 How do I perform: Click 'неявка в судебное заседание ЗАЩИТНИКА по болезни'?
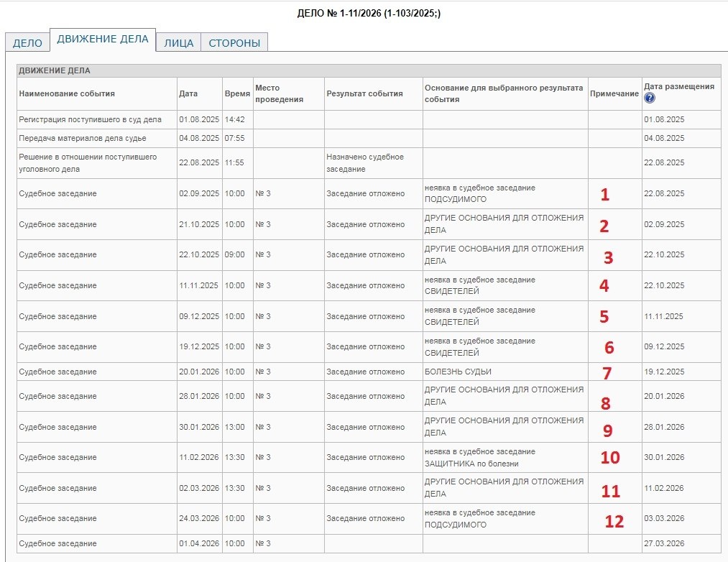click(480, 458)
